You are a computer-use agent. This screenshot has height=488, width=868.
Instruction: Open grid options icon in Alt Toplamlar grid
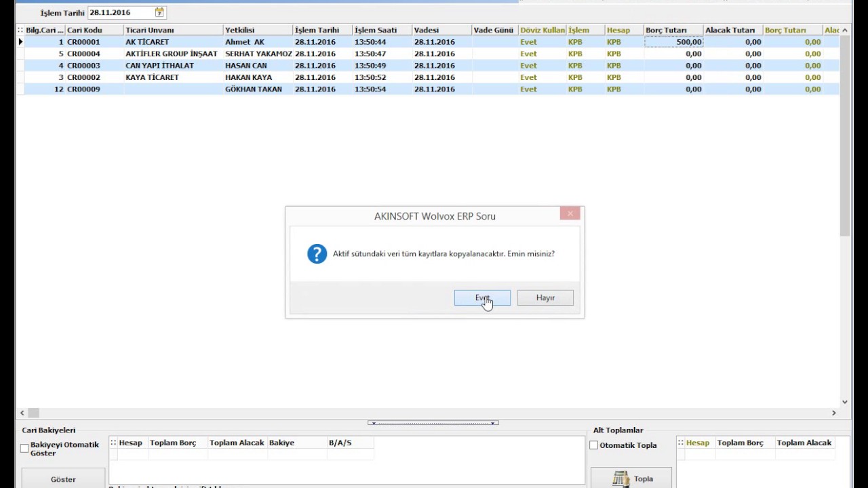tap(681, 443)
